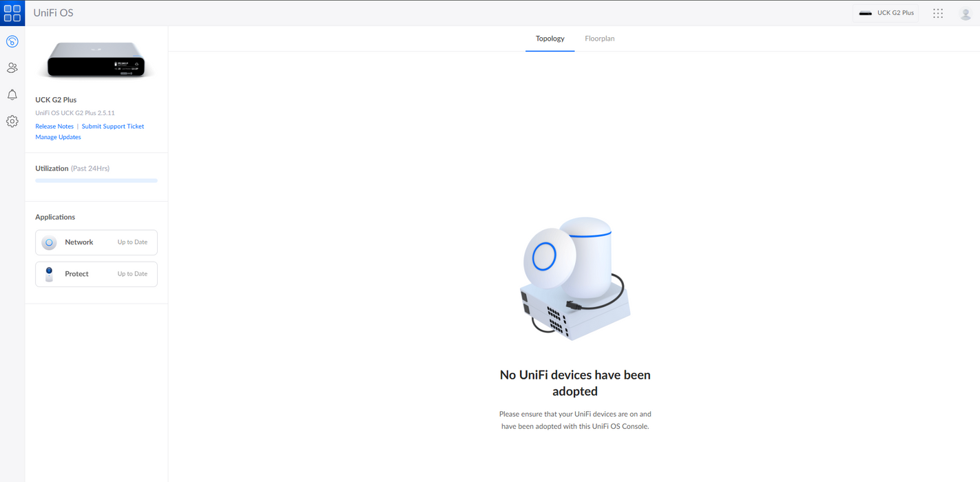The image size is (980, 482).
Task: Open the Protect application card
Action: 96,274
